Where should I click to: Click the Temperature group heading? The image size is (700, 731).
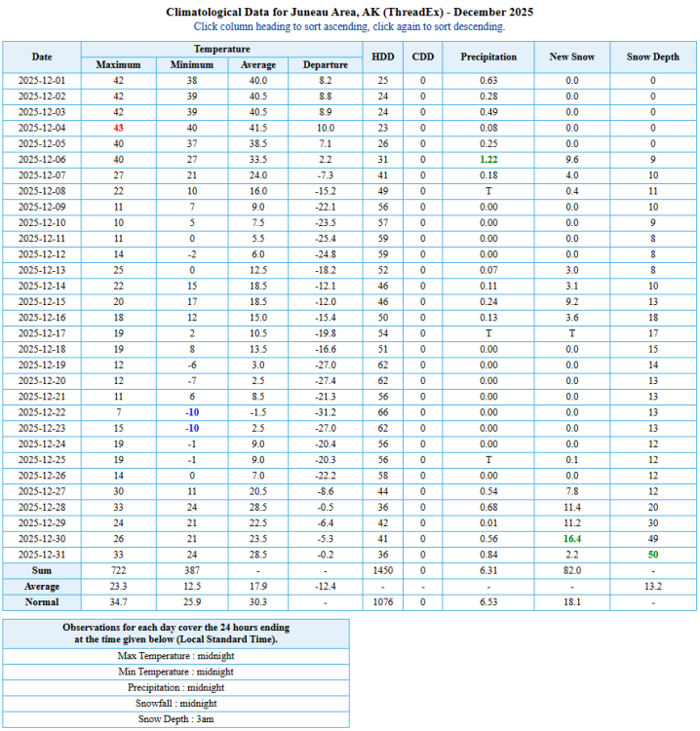pos(221,49)
